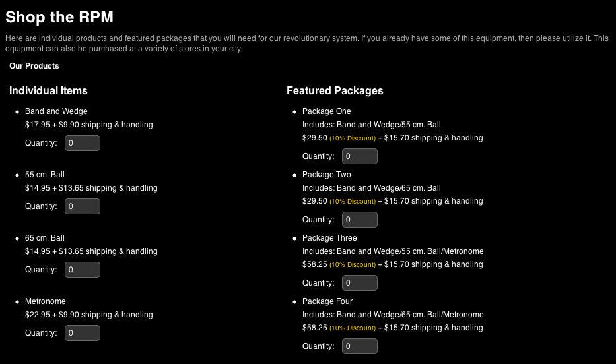Select the 65 cm. Ball quantity box

pos(83,270)
